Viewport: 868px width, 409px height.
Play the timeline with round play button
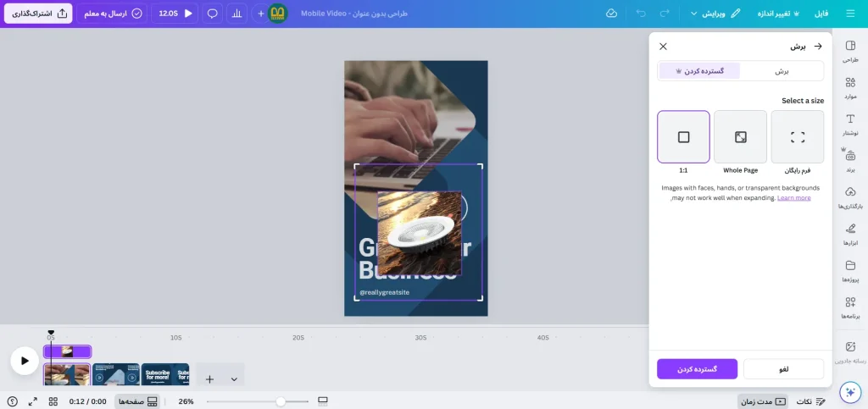pyautogui.click(x=25, y=361)
